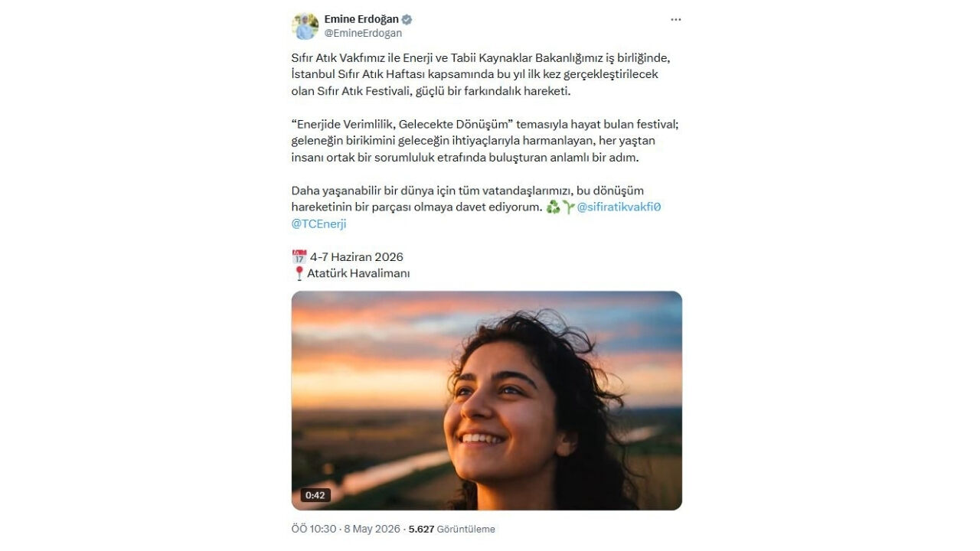This screenshot has width=980, height=551.
Task: Click the Emine Erdoğan display name
Action: coord(361,19)
